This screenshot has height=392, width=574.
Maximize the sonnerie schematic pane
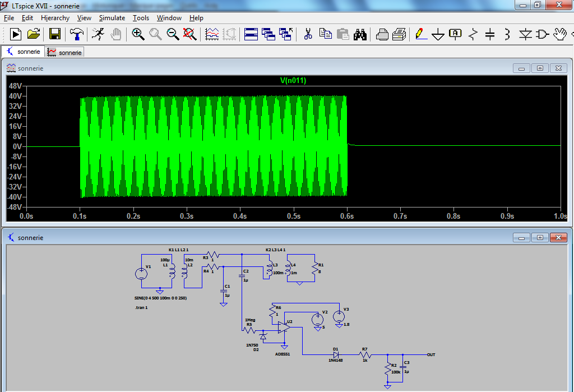point(540,237)
